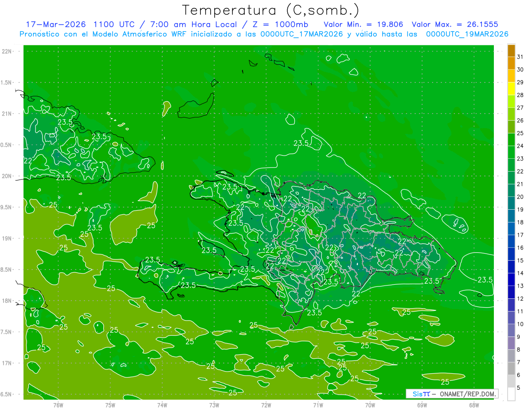Image resolution: width=532 pixels, height=411 pixels.
Task: Click colorbar label '8'
Action: tap(519, 350)
